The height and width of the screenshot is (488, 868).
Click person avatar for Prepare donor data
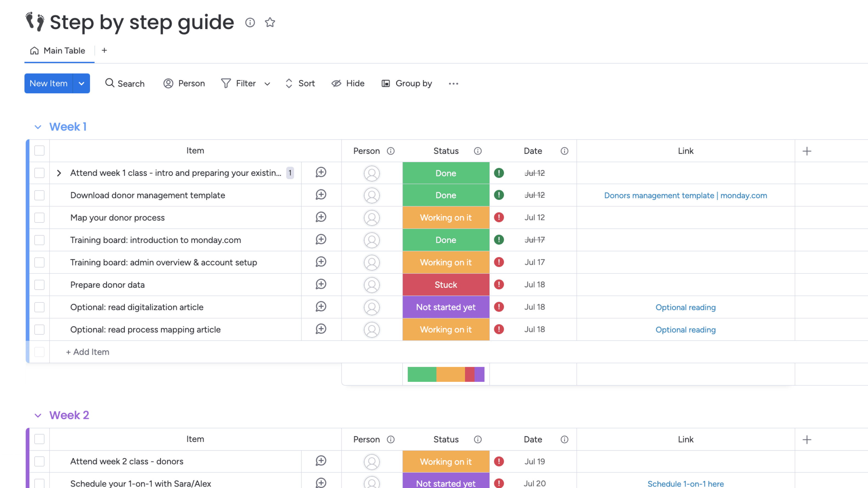coord(372,285)
